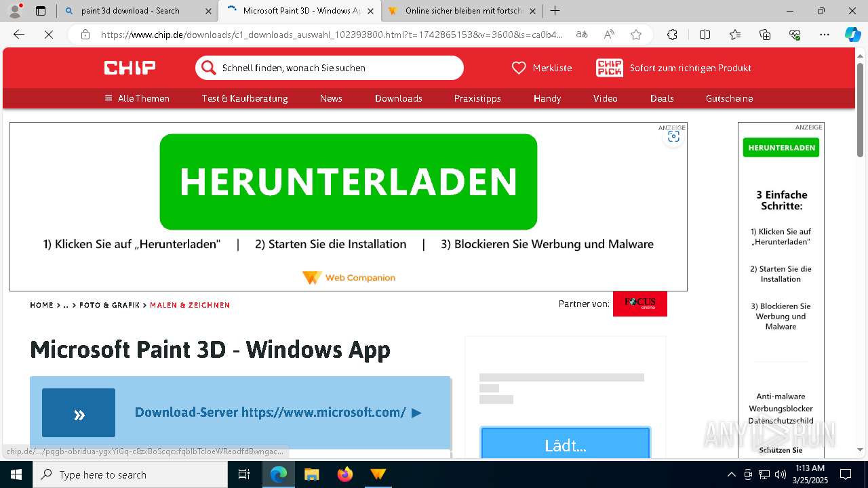Click the CHIP logo
The image size is (868, 488).
(130, 68)
